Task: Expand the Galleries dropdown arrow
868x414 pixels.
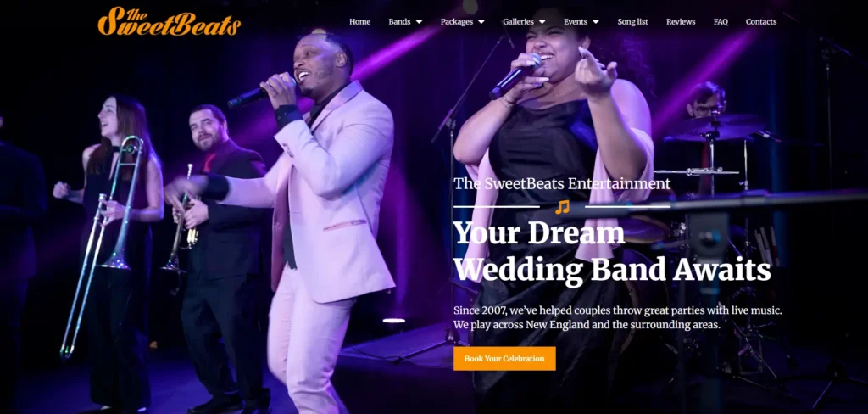Action: pos(542,21)
